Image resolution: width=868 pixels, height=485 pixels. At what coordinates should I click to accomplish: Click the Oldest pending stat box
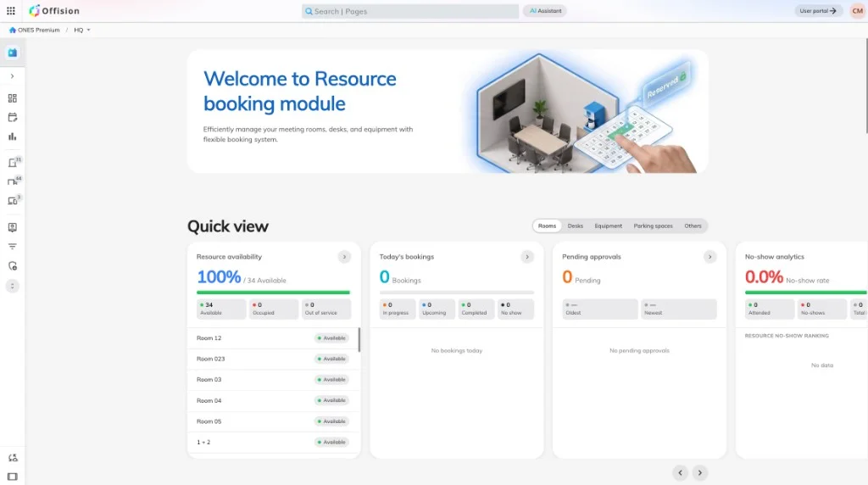coord(600,309)
